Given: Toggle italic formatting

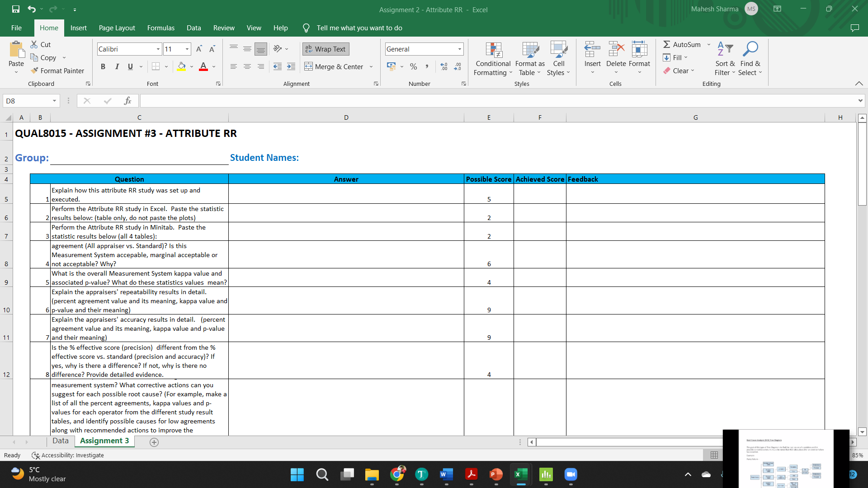Looking at the screenshot, I should [x=117, y=66].
